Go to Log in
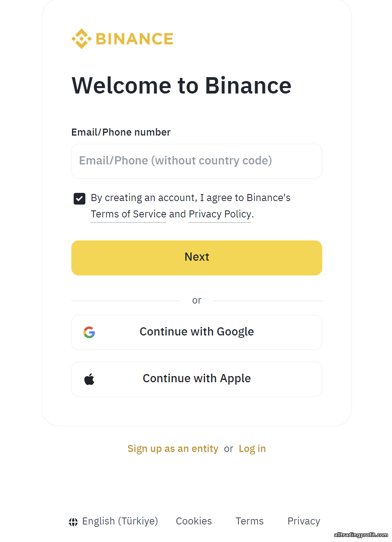Viewport: 392px width, 542px height. coord(252,449)
